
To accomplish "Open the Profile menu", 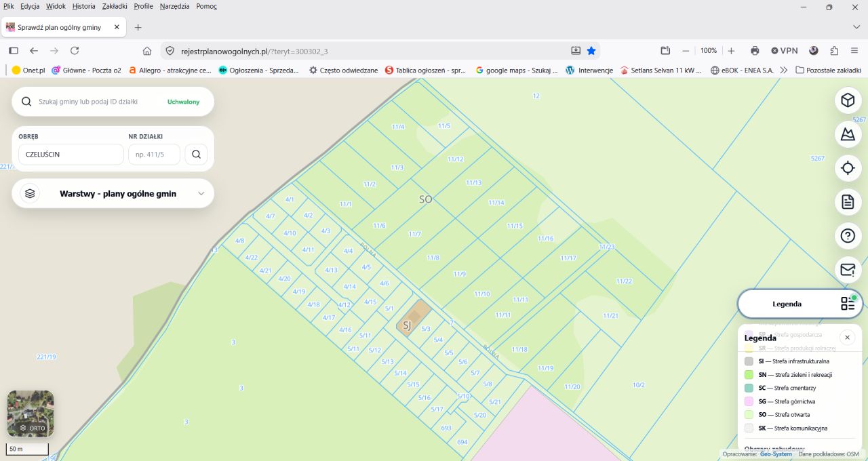I will click(143, 6).
